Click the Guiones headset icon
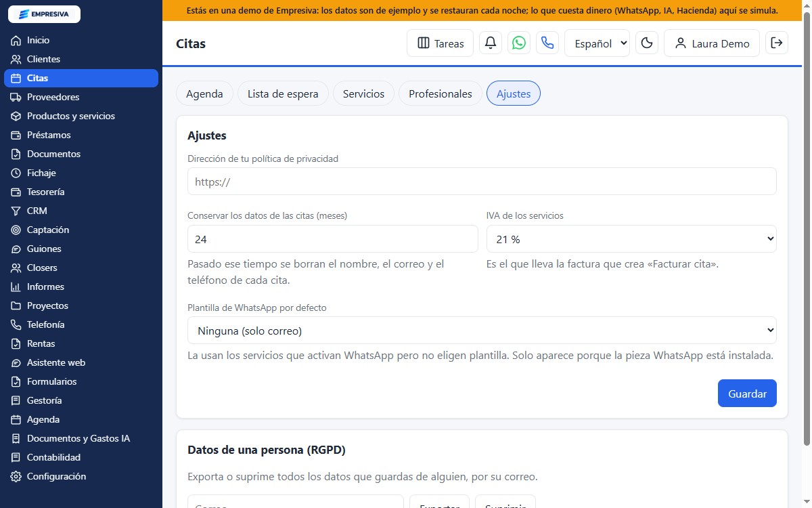812x508 pixels. (16, 249)
